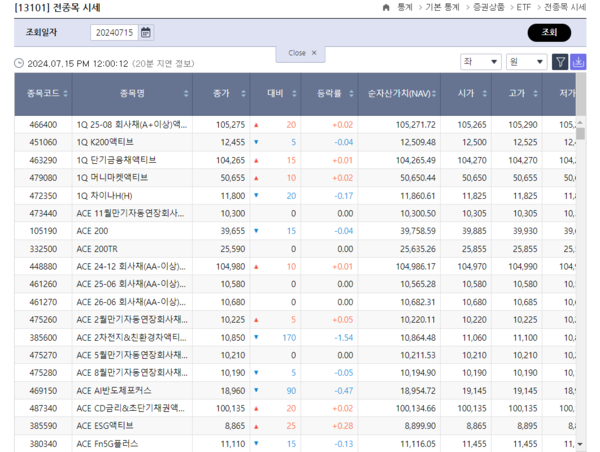Collapse search panel with Close tab
Viewport: 600px width, 452px height.
(302, 53)
